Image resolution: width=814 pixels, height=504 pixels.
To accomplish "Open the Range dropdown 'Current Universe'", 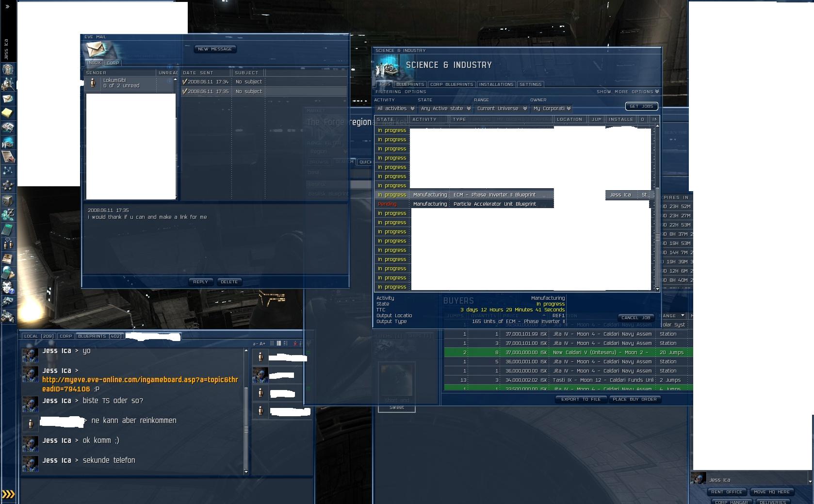I will [501, 109].
